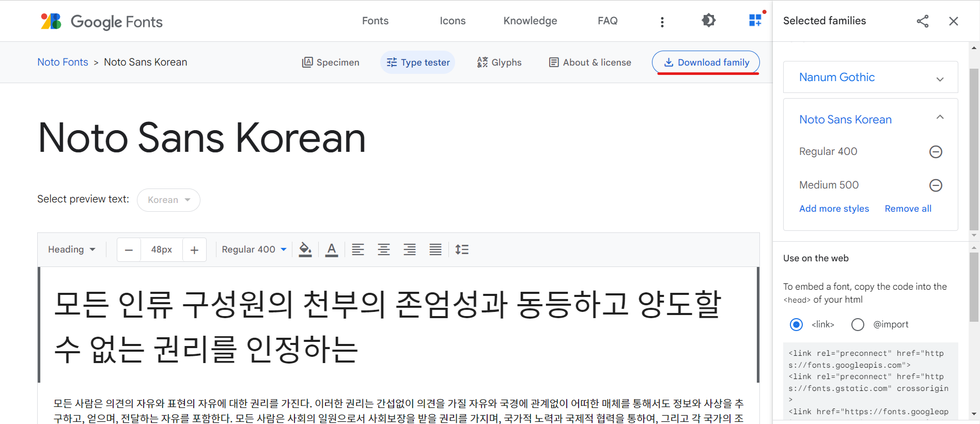Viewport: 980px width, 424px height.
Task: Click into the Korean heading preview text
Action: coord(398,325)
